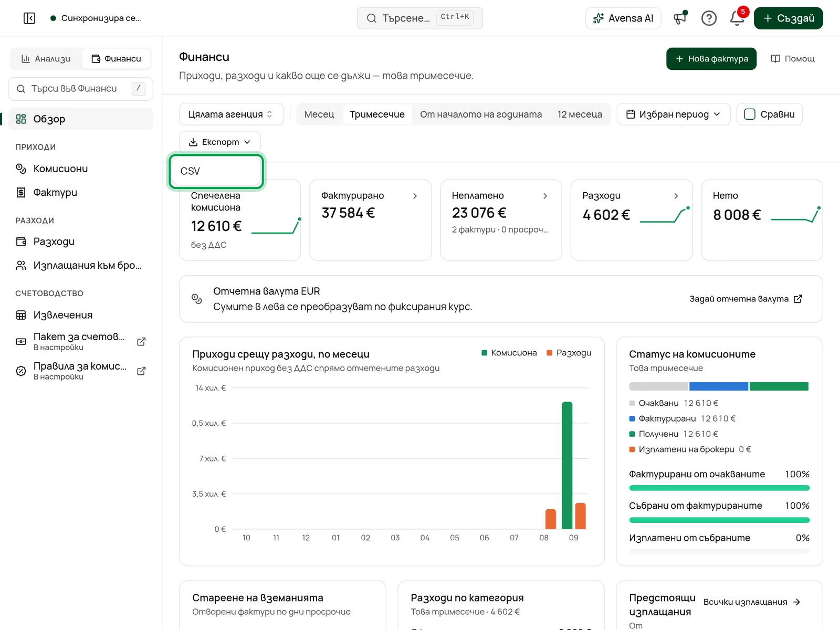Click the currency icon in Отчетна валута banner
The height and width of the screenshot is (630, 840).
coord(197,299)
